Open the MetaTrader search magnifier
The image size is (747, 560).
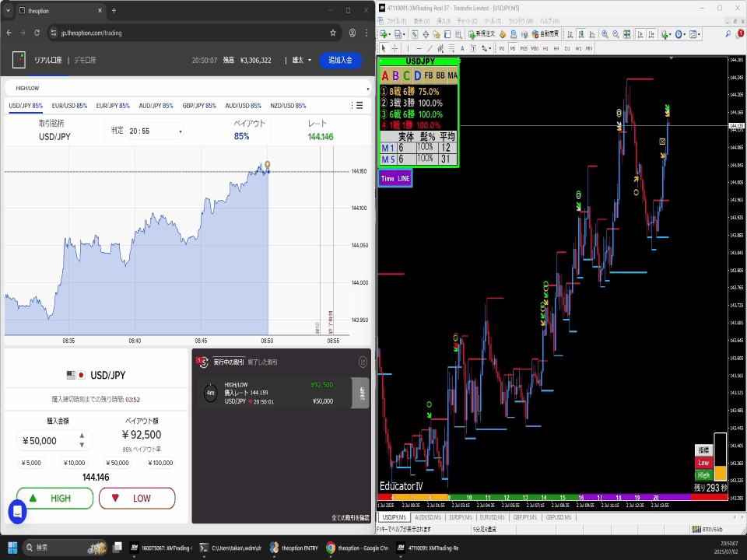click(x=728, y=34)
